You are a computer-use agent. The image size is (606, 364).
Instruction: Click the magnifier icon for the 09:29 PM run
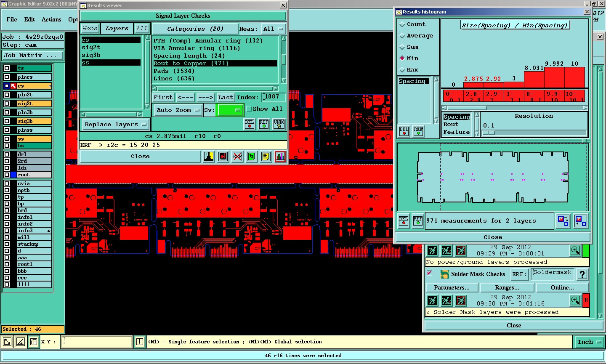click(575, 251)
